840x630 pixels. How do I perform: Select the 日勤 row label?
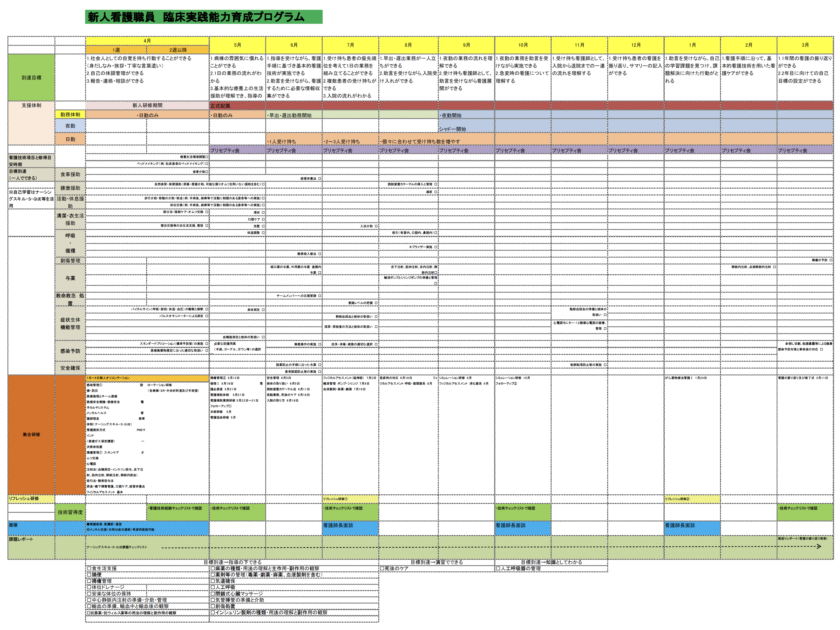(x=70, y=139)
